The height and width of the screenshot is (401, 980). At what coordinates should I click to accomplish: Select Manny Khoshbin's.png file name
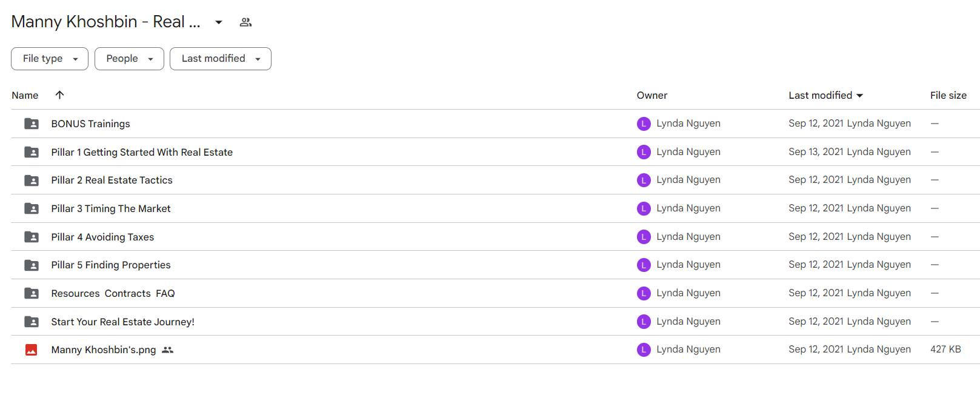pos(104,350)
